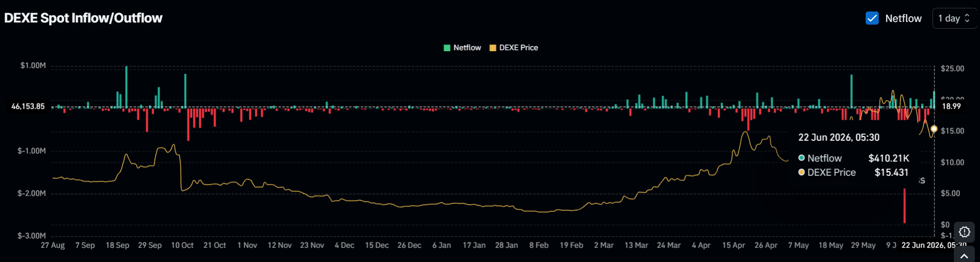Click the 7 Sep date label
This screenshot has width=980, height=262.
click(x=85, y=245)
